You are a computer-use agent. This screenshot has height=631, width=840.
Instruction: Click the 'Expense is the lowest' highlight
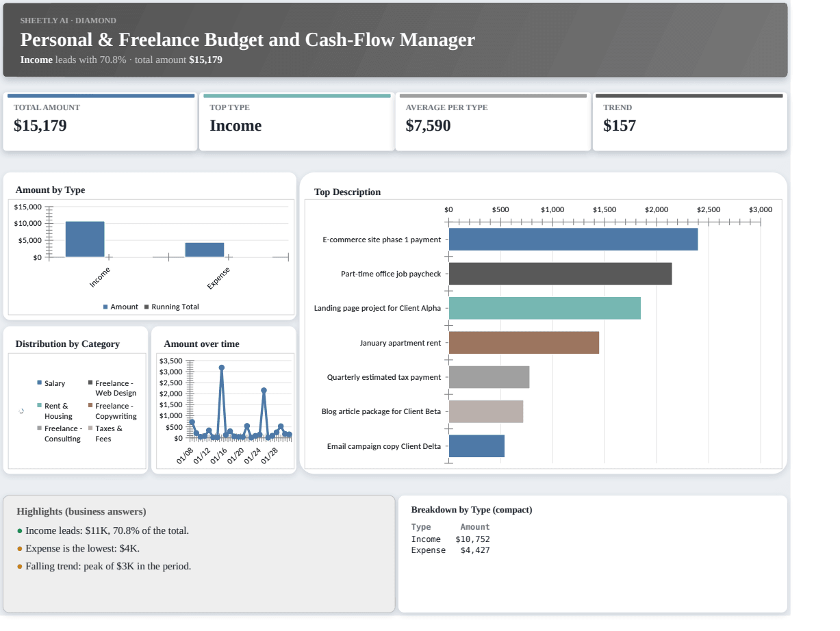click(82, 548)
